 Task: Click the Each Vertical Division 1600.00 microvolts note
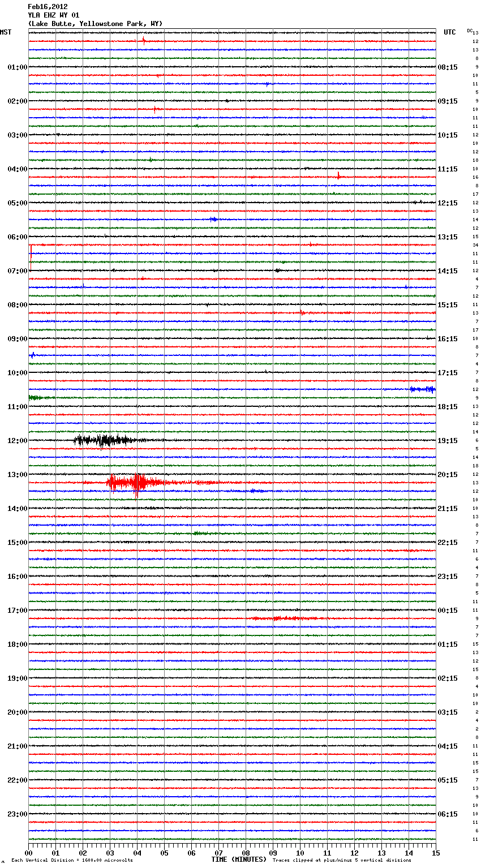coord(72,860)
